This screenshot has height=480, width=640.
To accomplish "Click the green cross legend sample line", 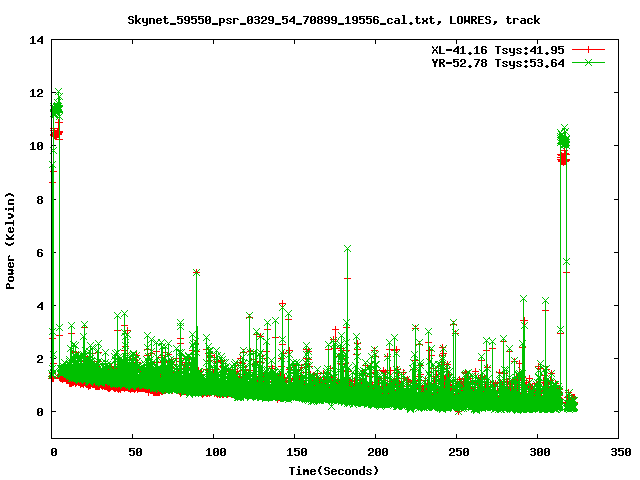I will coord(588,62).
